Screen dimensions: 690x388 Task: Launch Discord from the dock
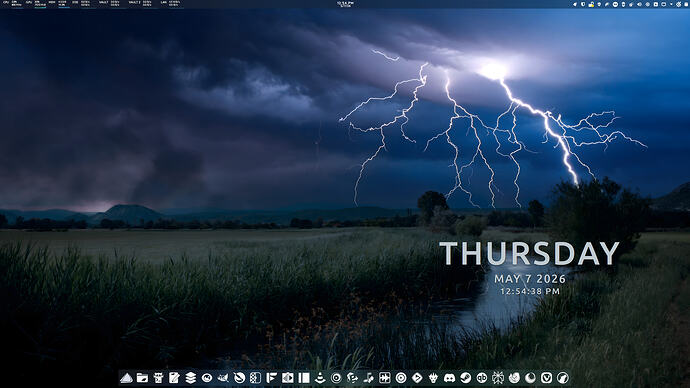click(449, 378)
